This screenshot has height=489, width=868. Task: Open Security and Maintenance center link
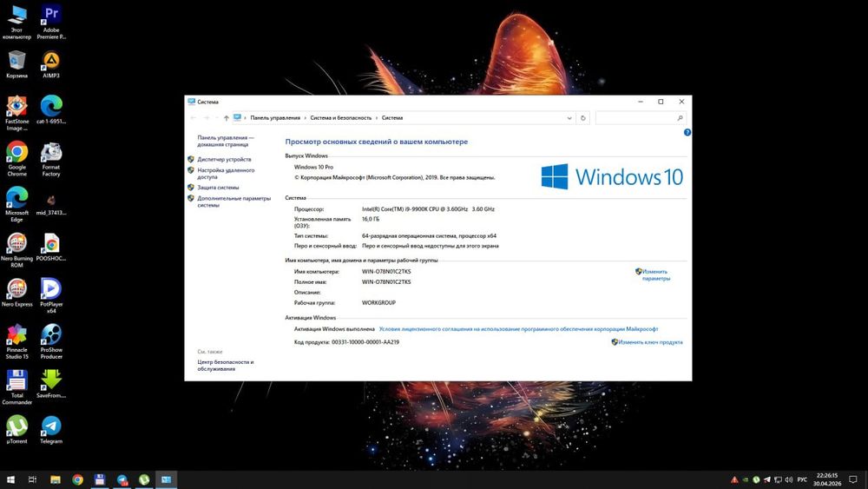click(x=226, y=366)
